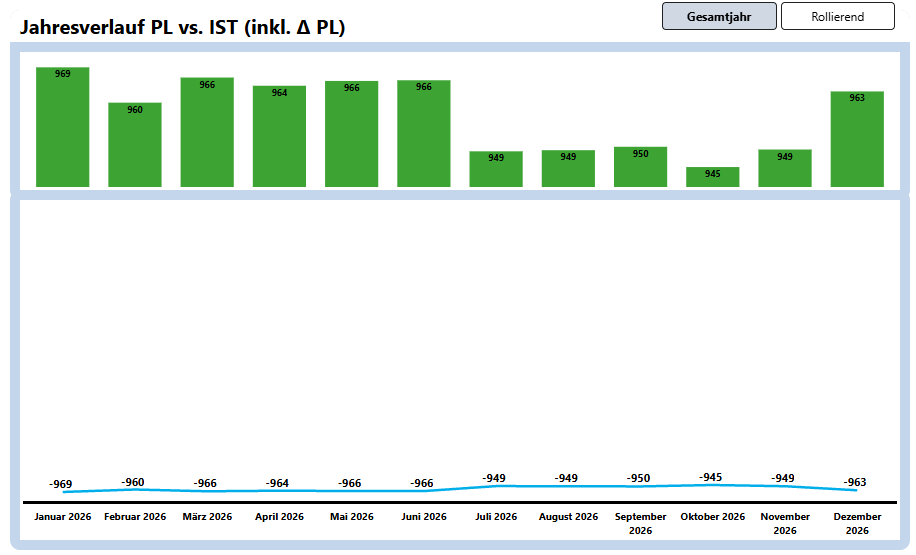The image size is (916, 555).
Task: Click the green April bar labeled 964
Action: click(x=279, y=136)
